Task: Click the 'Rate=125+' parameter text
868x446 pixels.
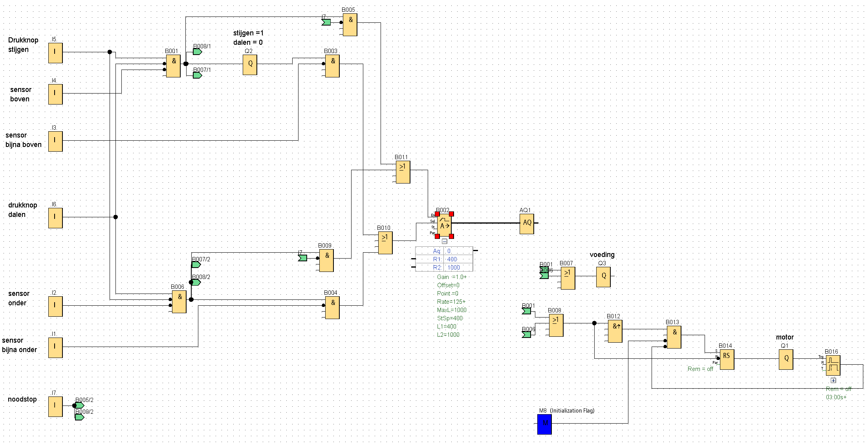Action: tap(451, 302)
